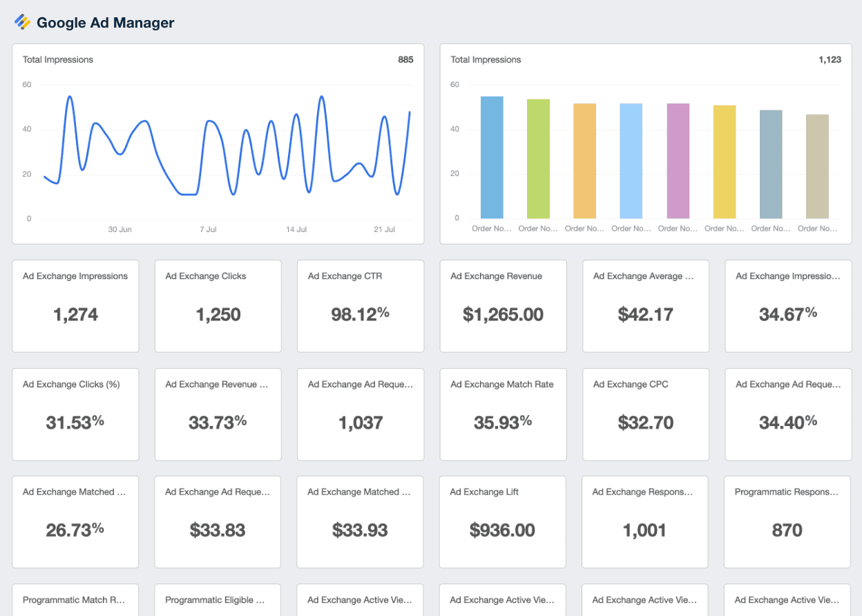This screenshot has height=616, width=862.
Task: Select the green Order bar
Action: [x=538, y=157]
